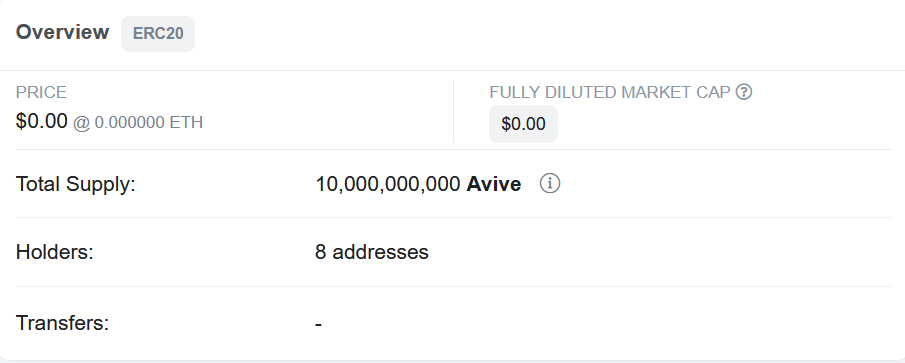Screen dimensions: 905x363
Task: Click the Holders label
Action: [x=54, y=252]
